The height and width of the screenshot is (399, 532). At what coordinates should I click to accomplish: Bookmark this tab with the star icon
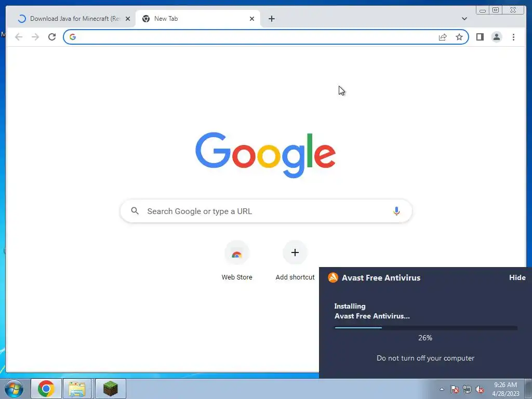459,37
